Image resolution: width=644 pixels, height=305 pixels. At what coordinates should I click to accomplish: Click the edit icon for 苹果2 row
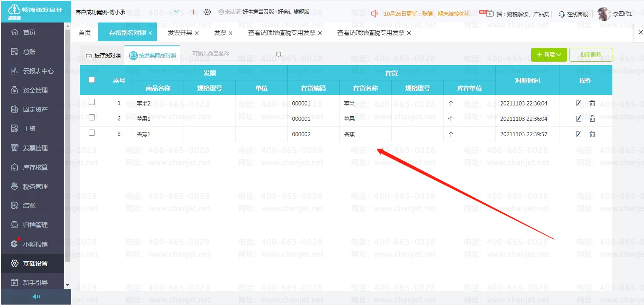pyautogui.click(x=578, y=103)
